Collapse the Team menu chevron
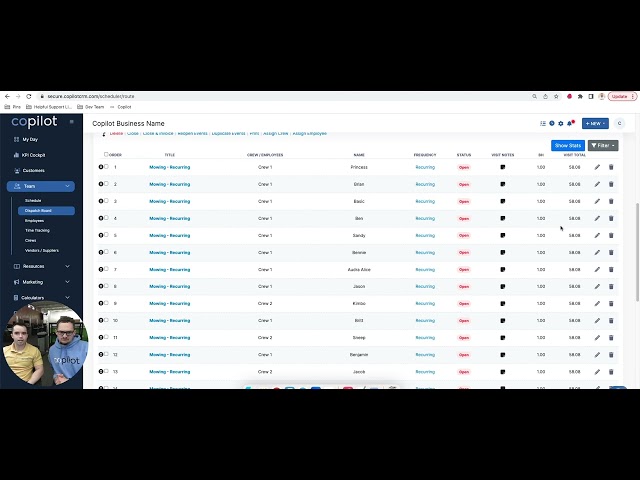This screenshot has width=640, height=480. [x=67, y=186]
